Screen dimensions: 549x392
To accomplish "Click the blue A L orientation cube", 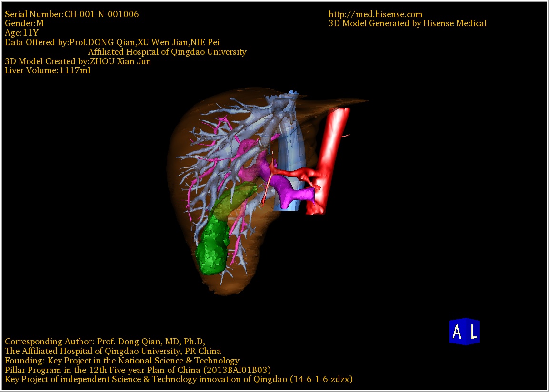I will (x=465, y=332).
